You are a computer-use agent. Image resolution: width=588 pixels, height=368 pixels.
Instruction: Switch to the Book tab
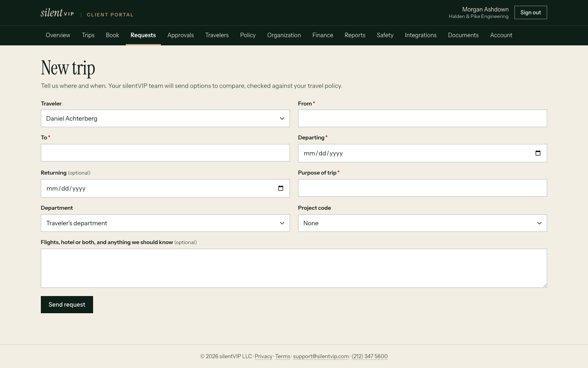click(x=112, y=35)
